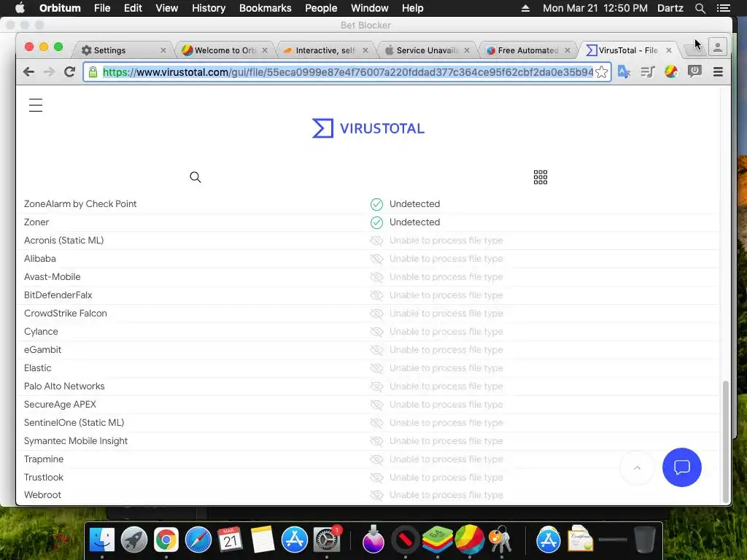Open the History menu
Screen dimensions: 747x560
[x=209, y=8]
